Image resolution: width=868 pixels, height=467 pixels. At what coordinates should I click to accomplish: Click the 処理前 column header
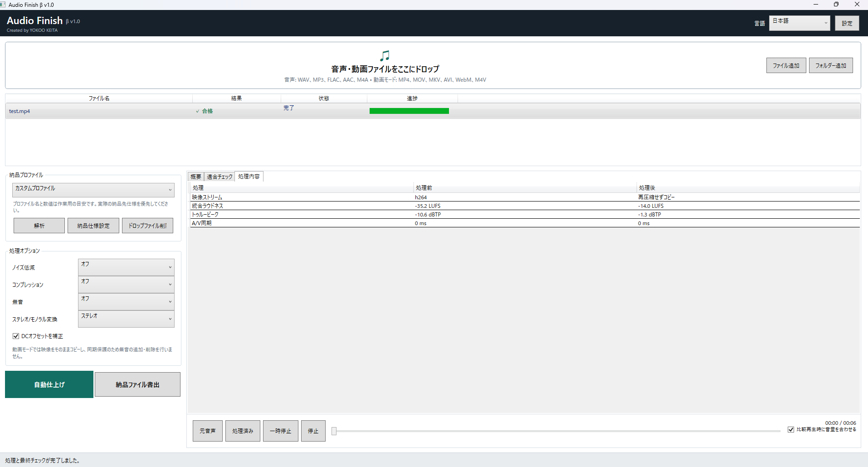(x=525, y=187)
